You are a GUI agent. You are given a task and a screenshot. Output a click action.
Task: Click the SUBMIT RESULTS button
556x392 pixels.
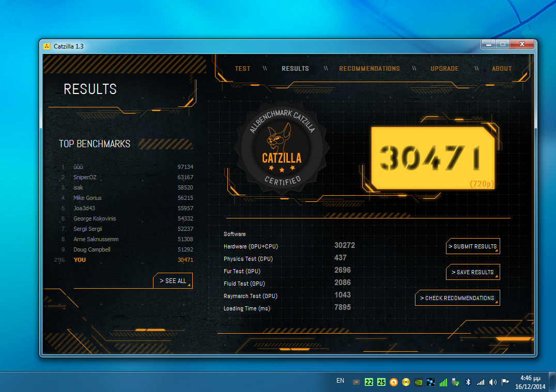coord(473,246)
